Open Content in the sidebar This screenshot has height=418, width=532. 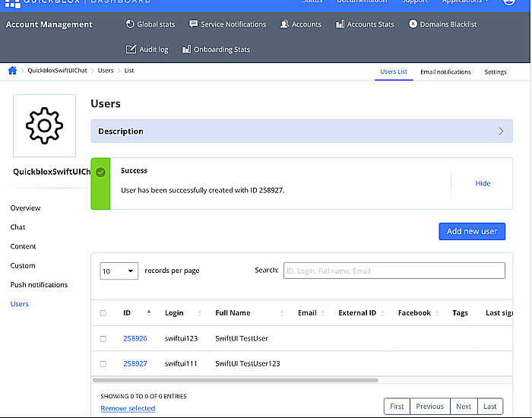coord(23,246)
